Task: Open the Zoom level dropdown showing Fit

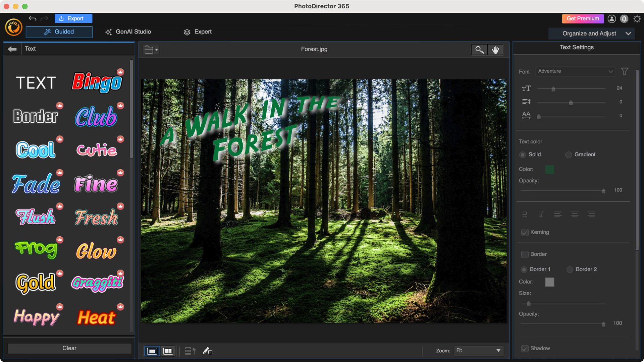Action: pos(478,351)
